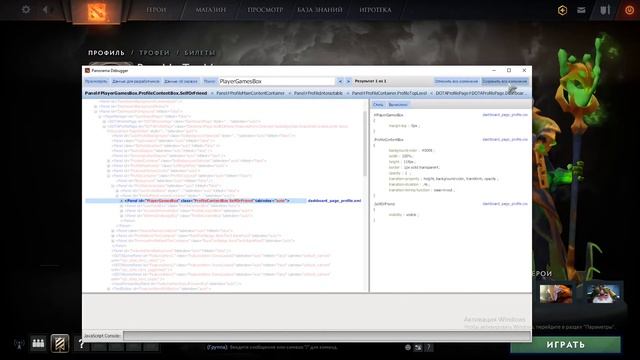
Task: Click the PlayerGamesBox search field
Action: click(277, 81)
